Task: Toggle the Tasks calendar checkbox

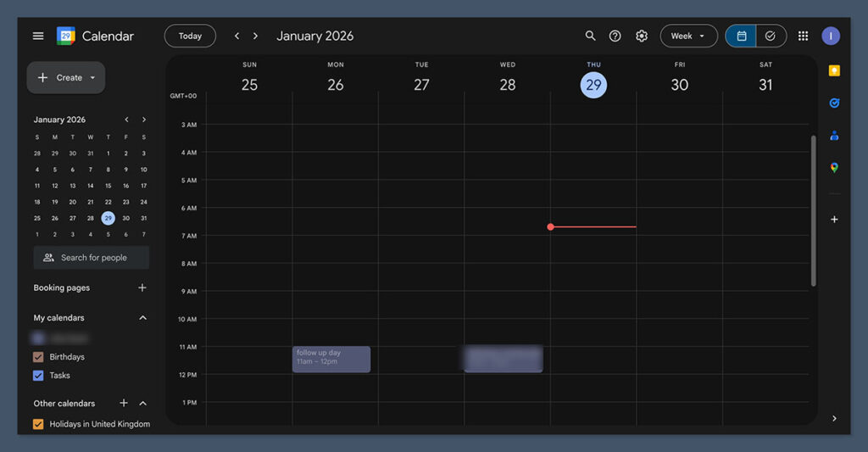Action: (x=38, y=376)
